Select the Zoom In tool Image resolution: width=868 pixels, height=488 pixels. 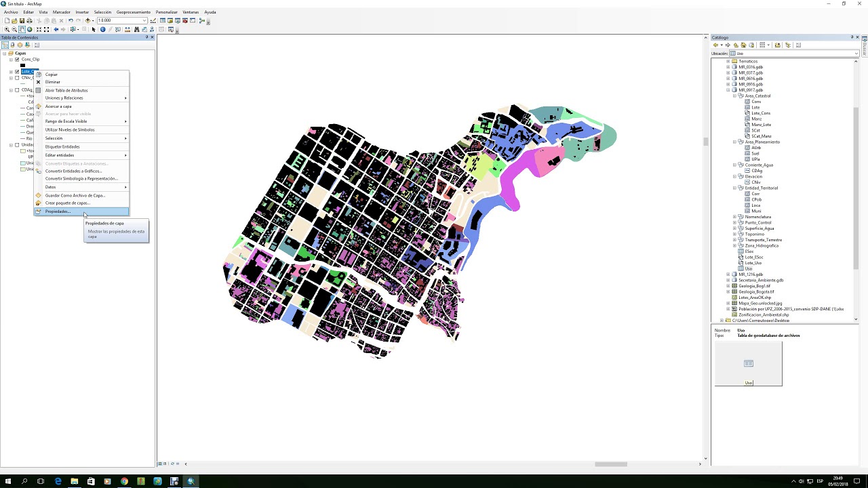[7, 29]
